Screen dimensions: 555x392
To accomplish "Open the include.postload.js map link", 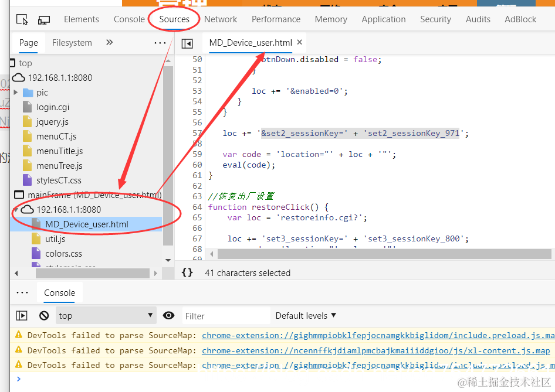I will [378, 365].
